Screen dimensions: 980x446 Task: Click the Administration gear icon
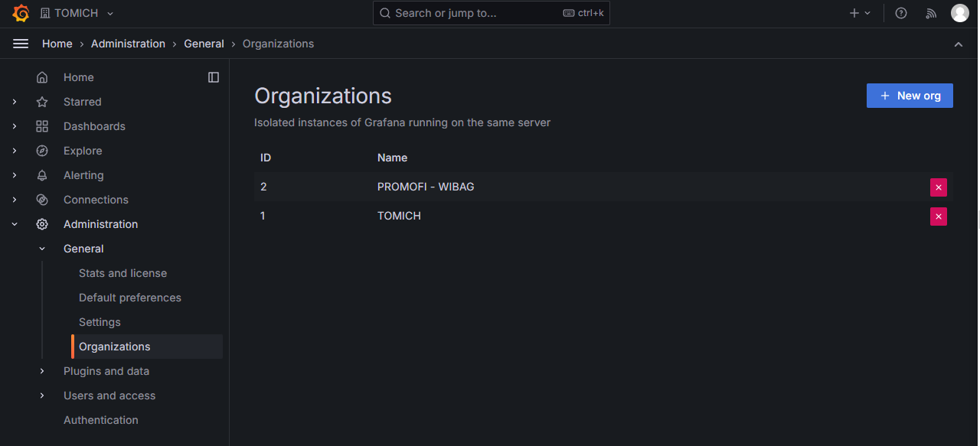coord(42,224)
